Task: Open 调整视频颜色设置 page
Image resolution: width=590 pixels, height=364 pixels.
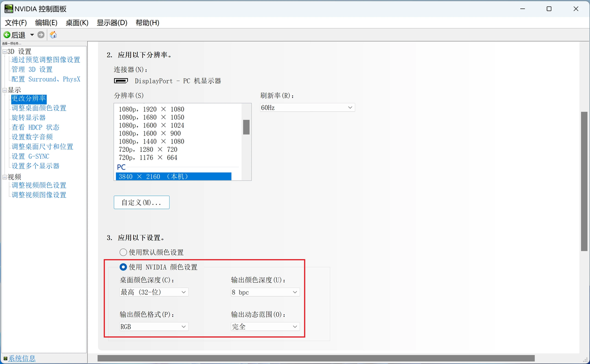Action: pyautogui.click(x=39, y=185)
